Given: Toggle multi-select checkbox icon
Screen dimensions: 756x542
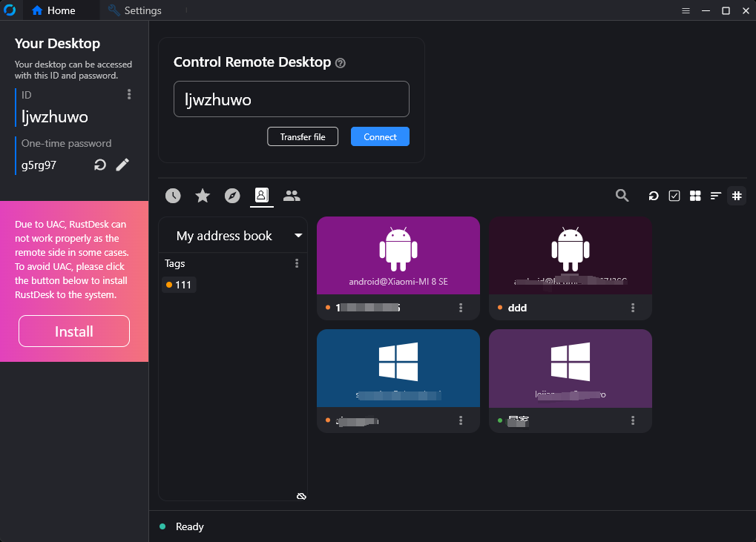Looking at the screenshot, I should point(674,196).
